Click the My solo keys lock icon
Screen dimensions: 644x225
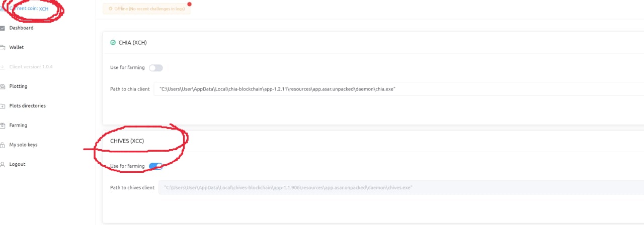click(3, 145)
